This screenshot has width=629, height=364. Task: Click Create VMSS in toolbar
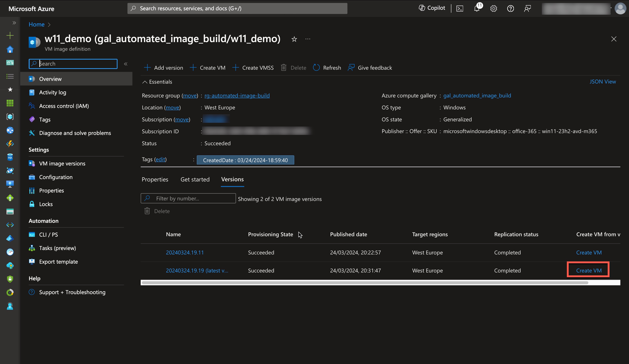click(253, 68)
